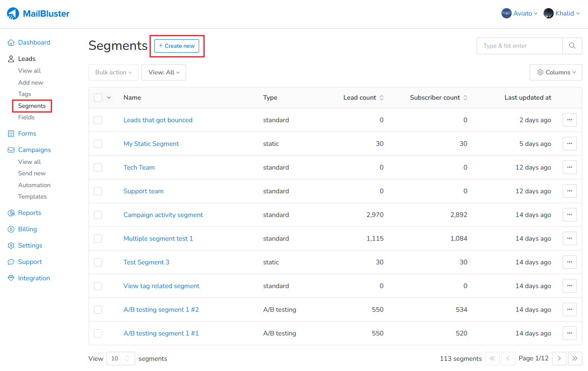This screenshot has width=588, height=371.
Task: Open the Columns dropdown
Action: click(556, 72)
